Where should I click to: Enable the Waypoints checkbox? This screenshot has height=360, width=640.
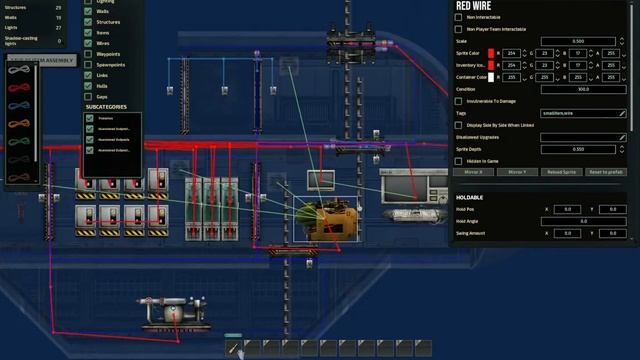(x=88, y=54)
